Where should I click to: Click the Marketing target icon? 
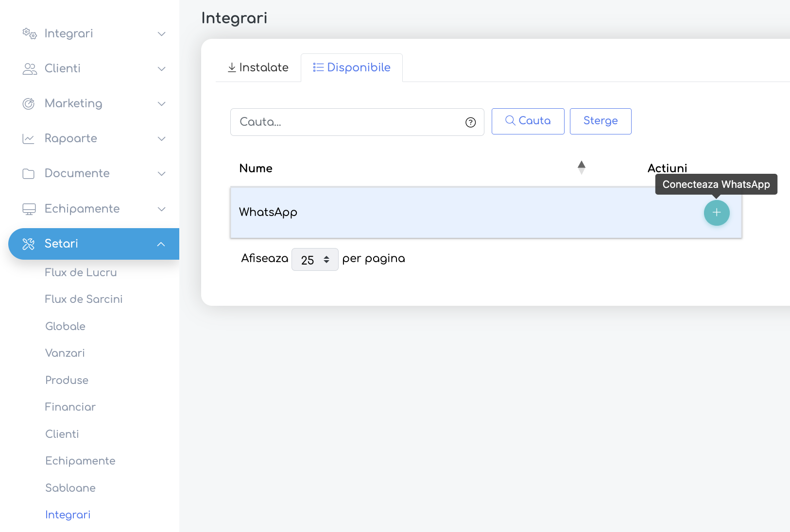click(29, 104)
